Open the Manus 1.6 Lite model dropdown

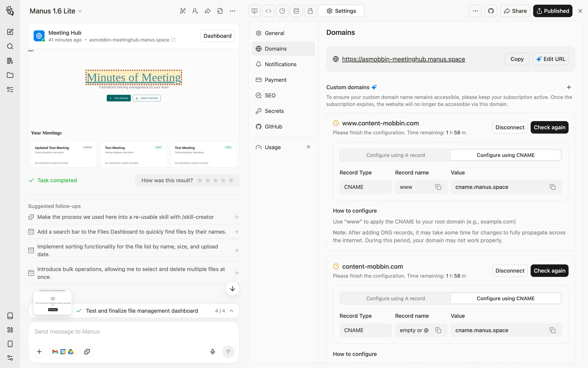point(56,11)
